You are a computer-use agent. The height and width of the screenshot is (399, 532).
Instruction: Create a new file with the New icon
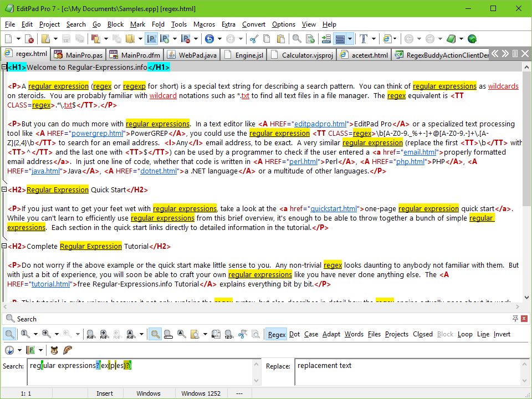click(x=8, y=39)
